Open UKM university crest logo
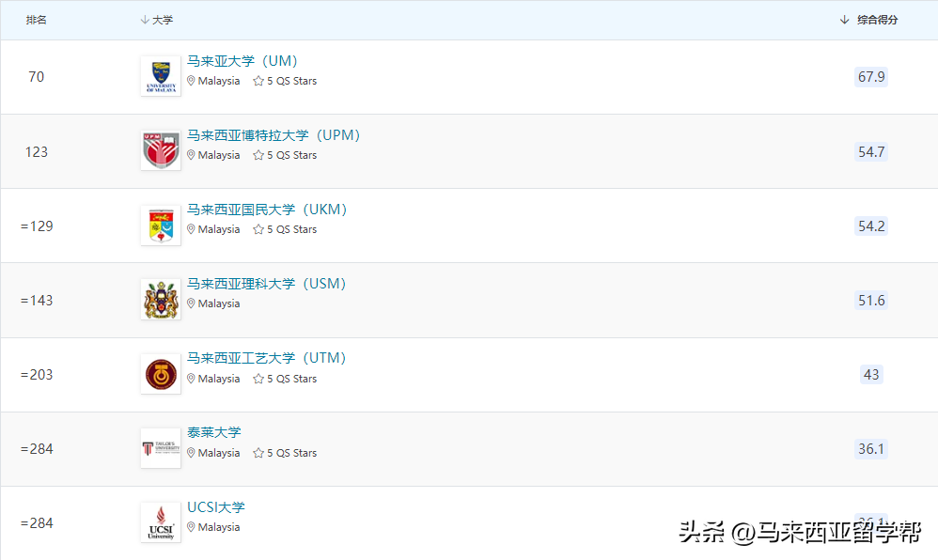The height and width of the screenshot is (560, 938). (x=161, y=225)
